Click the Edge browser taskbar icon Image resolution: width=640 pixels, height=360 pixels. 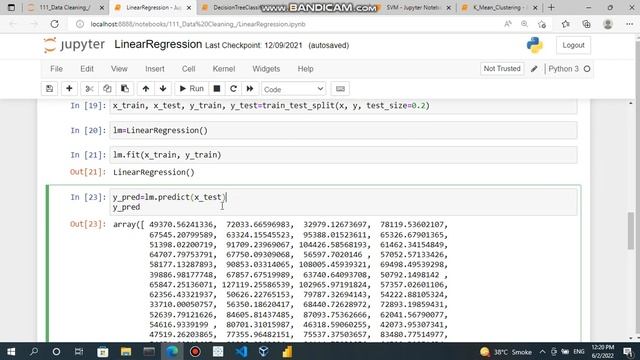pyautogui.click(x=172, y=351)
